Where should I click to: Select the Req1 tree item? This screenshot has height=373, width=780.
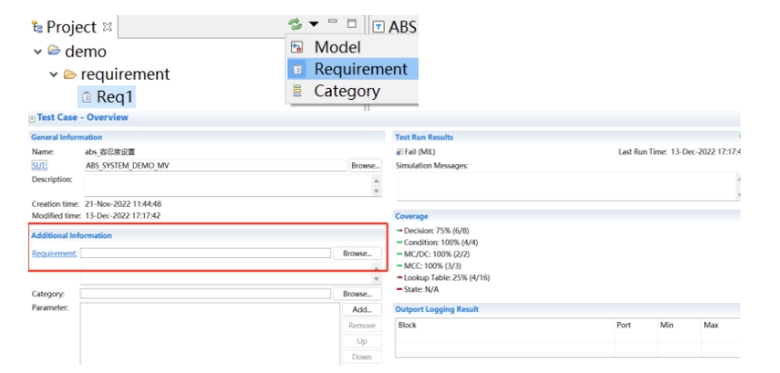(106, 96)
